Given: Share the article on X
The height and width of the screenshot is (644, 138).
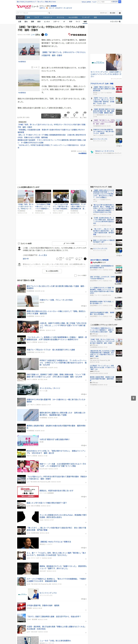Looking at the screenshot, I should (43, 35).
